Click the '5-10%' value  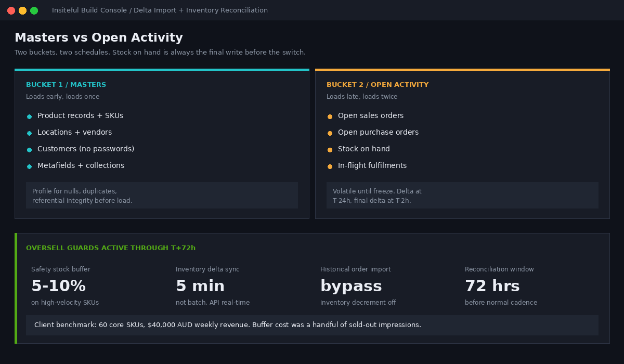point(58,286)
